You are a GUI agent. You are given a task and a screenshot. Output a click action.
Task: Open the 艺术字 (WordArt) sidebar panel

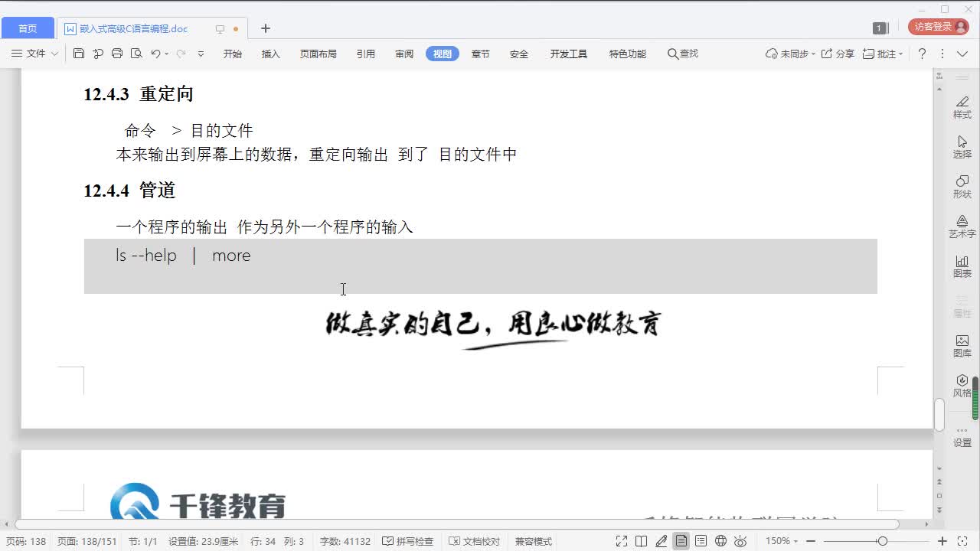click(x=962, y=227)
